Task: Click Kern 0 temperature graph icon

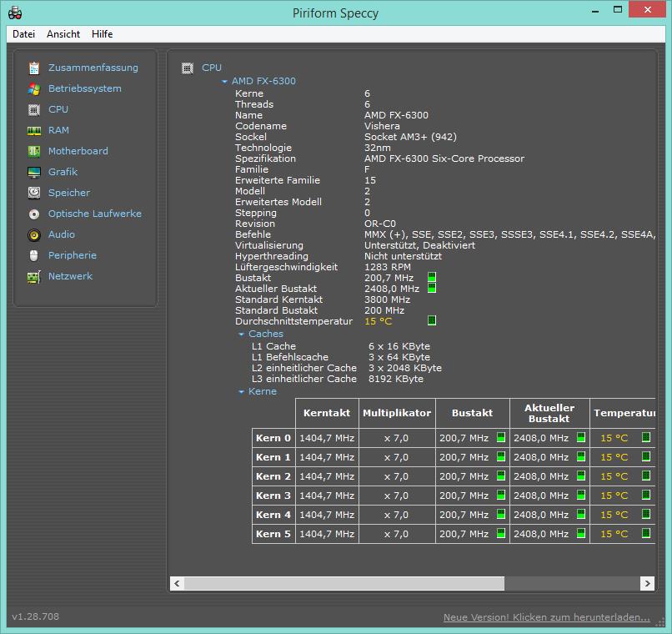Action: pos(646,437)
